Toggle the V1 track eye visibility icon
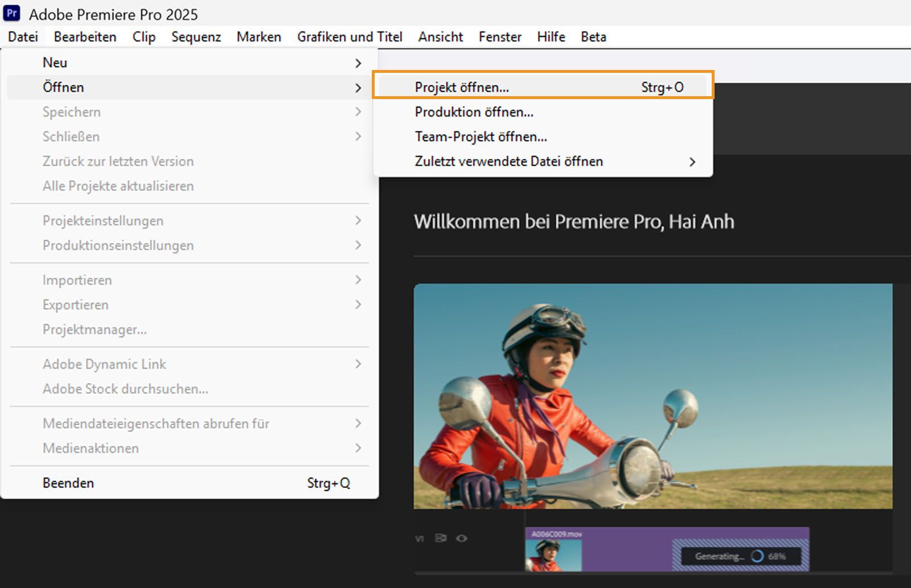The width and height of the screenshot is (911, 588). pos(462,538)
